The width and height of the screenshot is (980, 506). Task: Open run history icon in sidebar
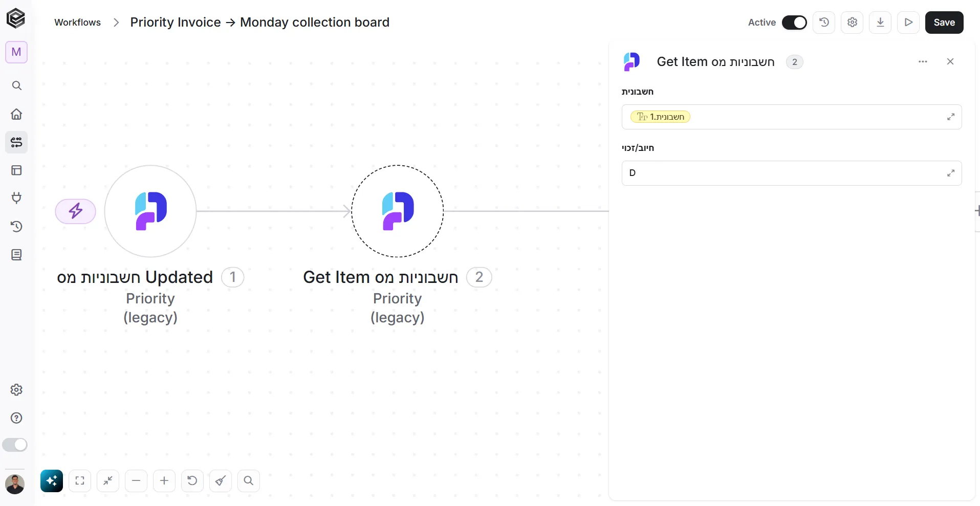click(16, 226)
